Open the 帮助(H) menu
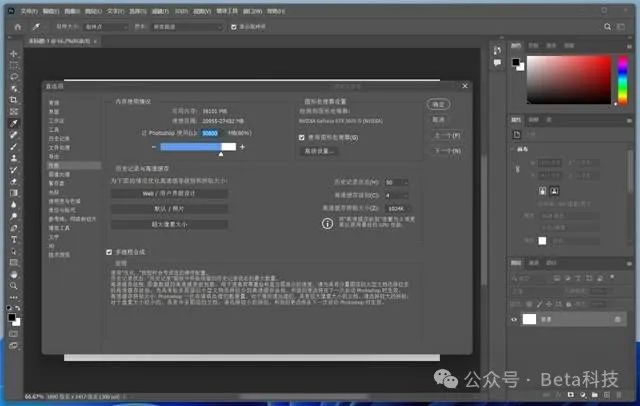 point(276,11)
